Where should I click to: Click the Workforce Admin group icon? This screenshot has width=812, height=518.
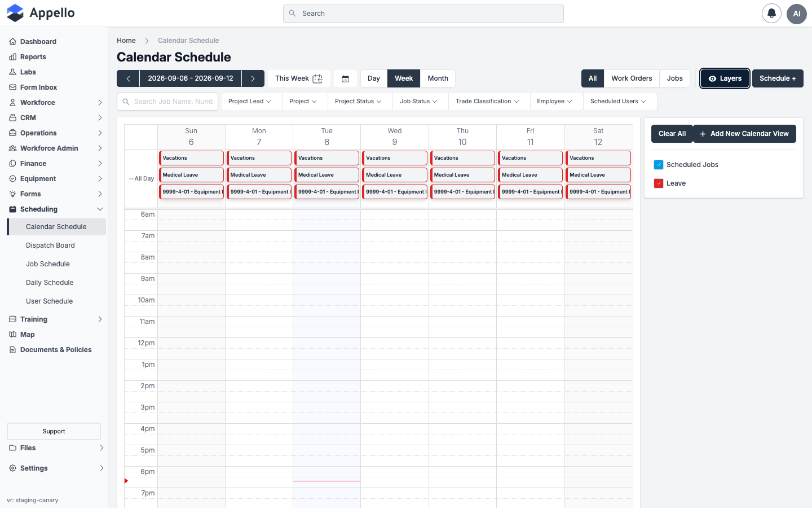coord(12,148)
